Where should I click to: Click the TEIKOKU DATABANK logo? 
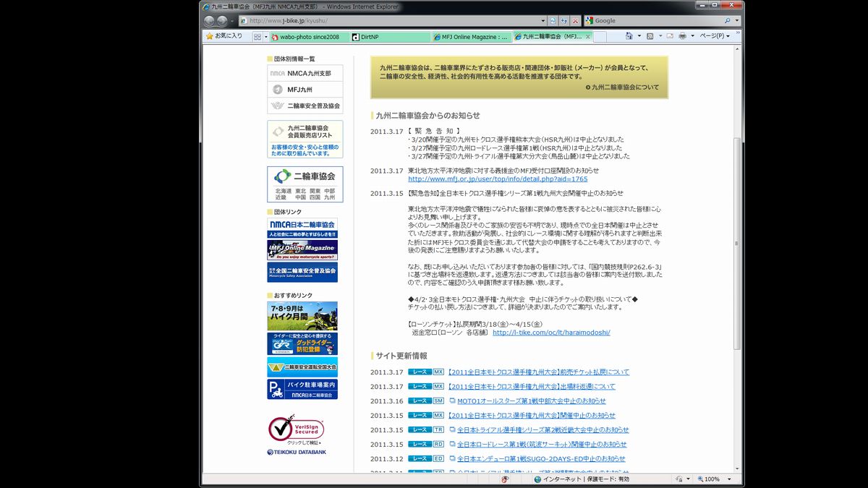[x=297, y=452]
